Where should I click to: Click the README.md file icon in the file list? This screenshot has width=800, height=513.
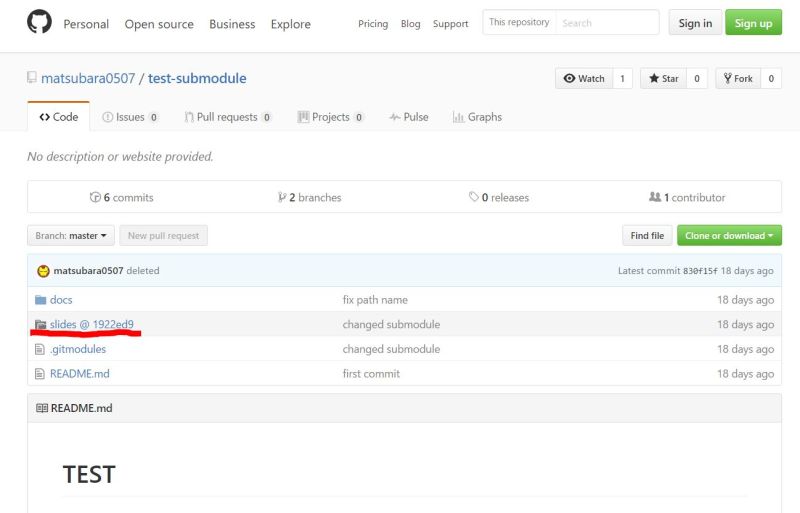[x=40, y=374]
